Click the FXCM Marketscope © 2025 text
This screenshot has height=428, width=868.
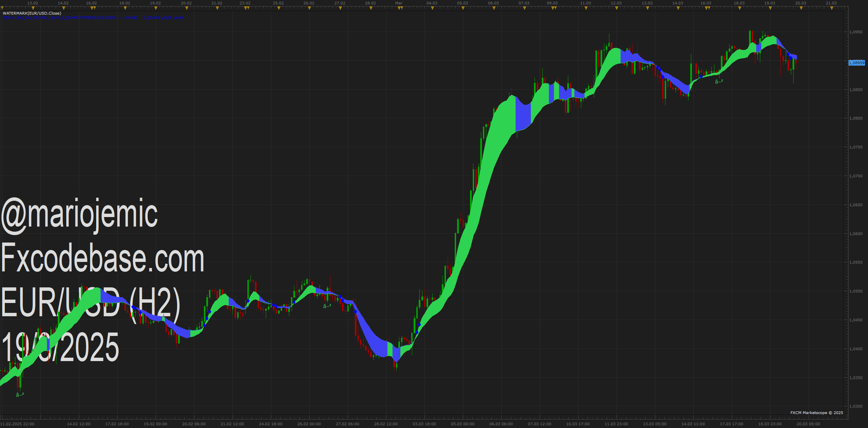[x=817, y=413]
